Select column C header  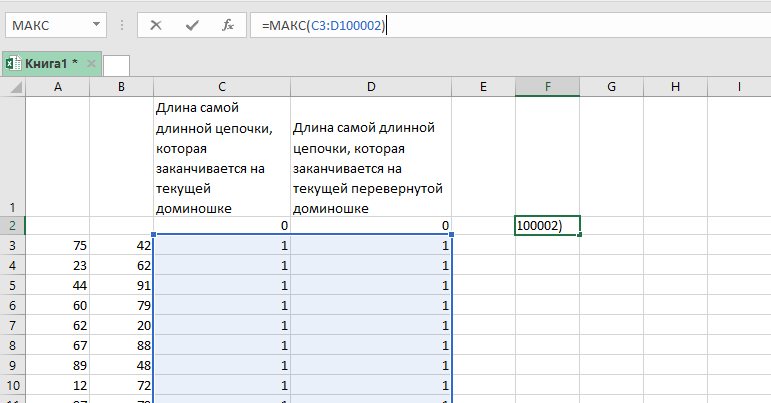tap(222, 87)
